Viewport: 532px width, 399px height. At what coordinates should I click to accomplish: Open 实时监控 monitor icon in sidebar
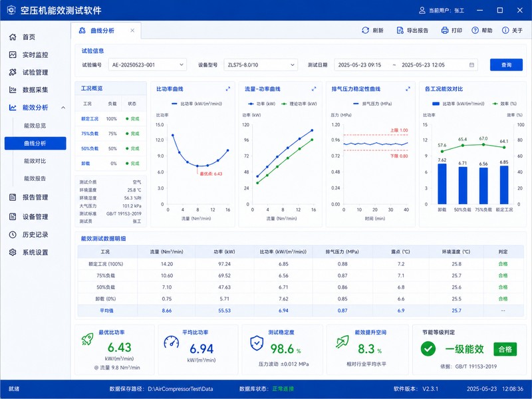pos(13,55)
